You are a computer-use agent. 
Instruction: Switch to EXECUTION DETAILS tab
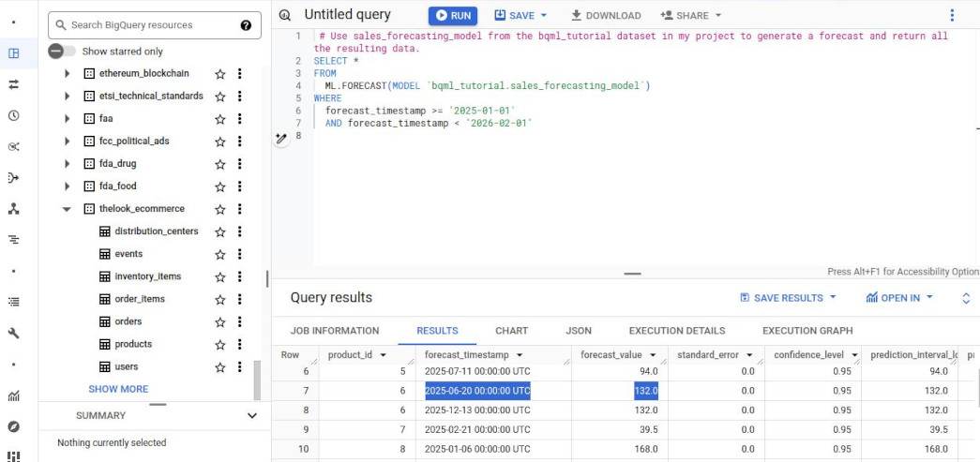click(x=677, y=331)
